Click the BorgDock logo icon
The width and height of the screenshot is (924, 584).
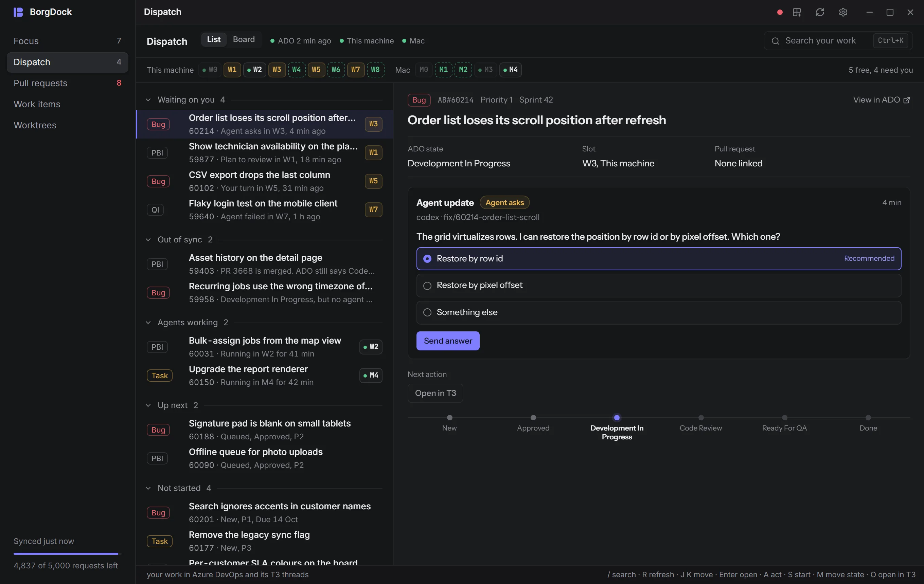[18, 12]
